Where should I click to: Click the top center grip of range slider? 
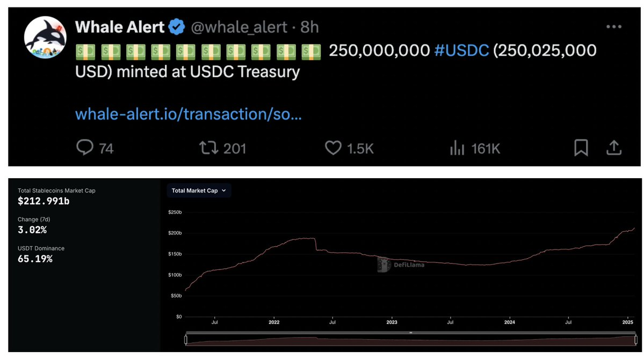410,333
